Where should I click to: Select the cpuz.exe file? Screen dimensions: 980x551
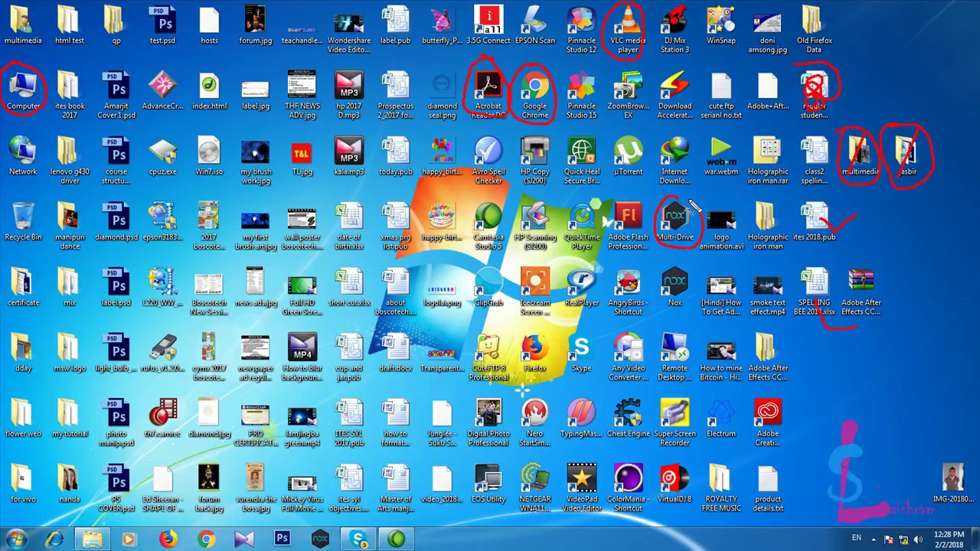pos(162,156)
